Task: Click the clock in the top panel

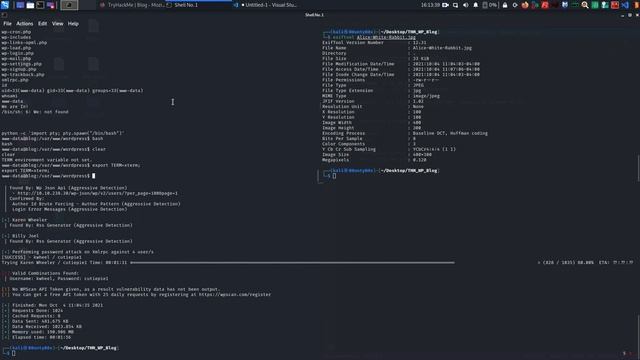Action: [431, 5]
